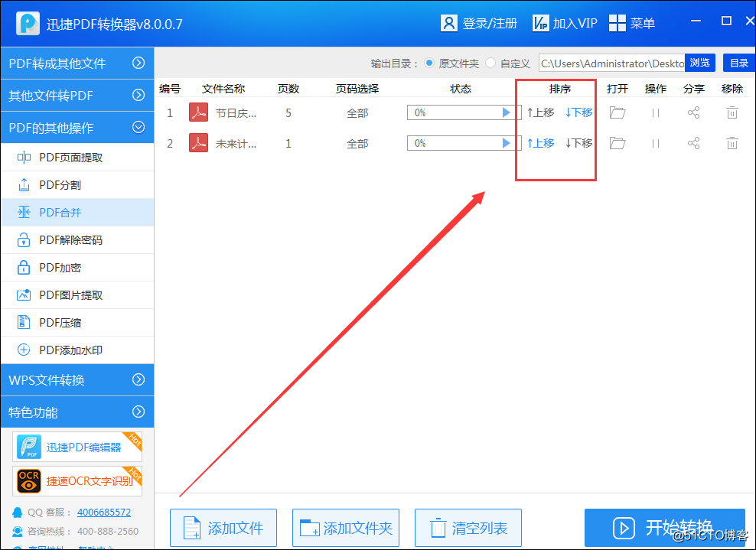Move row 1 file down with 下移

tap(578, 112)
